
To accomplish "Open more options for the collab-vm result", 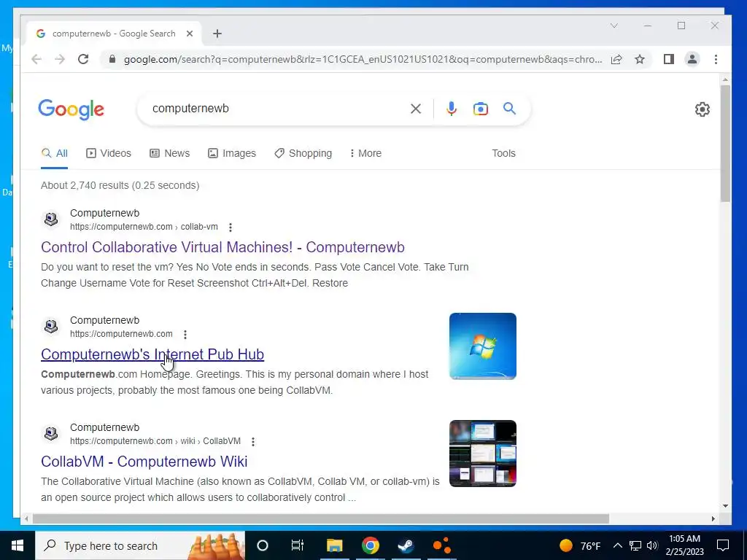I will coord(230,227).
